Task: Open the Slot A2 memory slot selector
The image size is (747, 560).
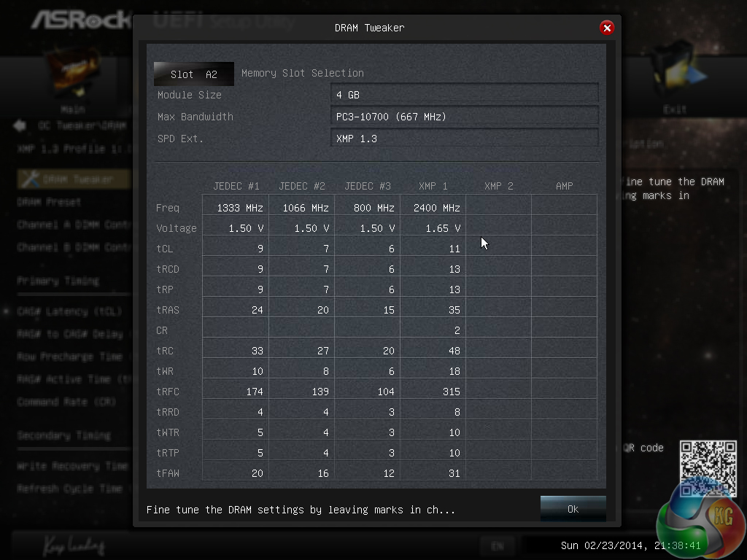Action: pyautogui.click(x=194, y=74)
